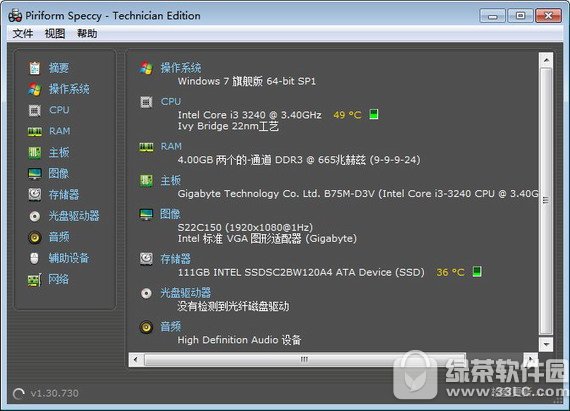This screenshot has height=411, width=570.
Task: Minimize the Speccy window
Action: (493, 16)
